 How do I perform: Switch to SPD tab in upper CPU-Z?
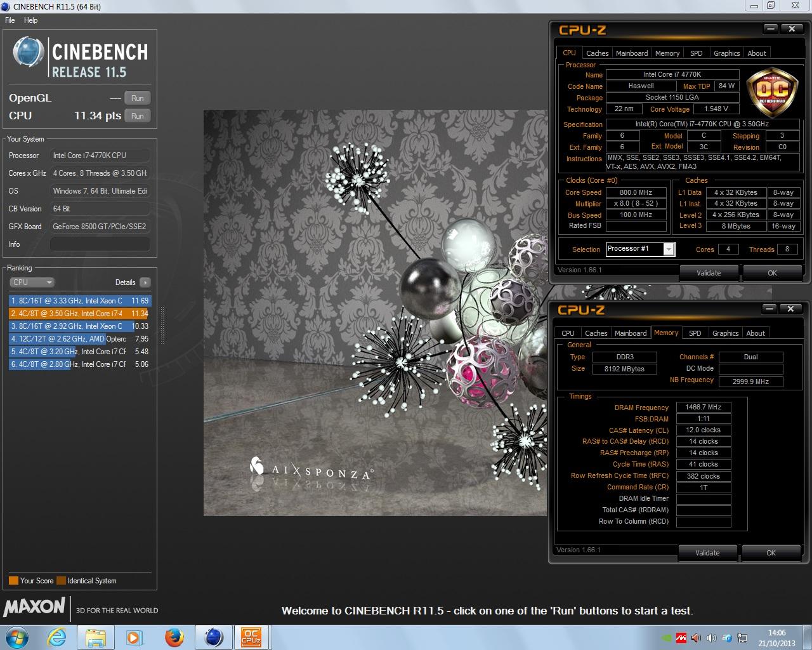pos(697,53)
